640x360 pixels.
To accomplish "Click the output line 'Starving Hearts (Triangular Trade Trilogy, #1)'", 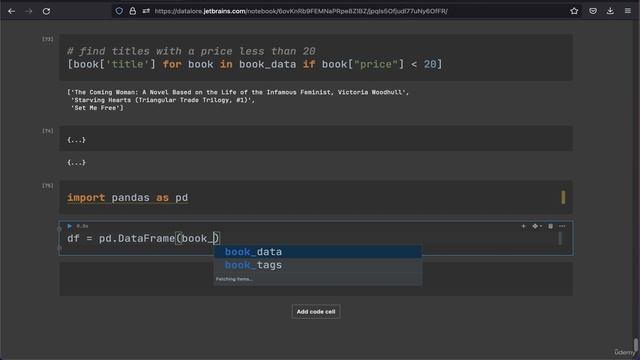I will click(x=162, y=100).
